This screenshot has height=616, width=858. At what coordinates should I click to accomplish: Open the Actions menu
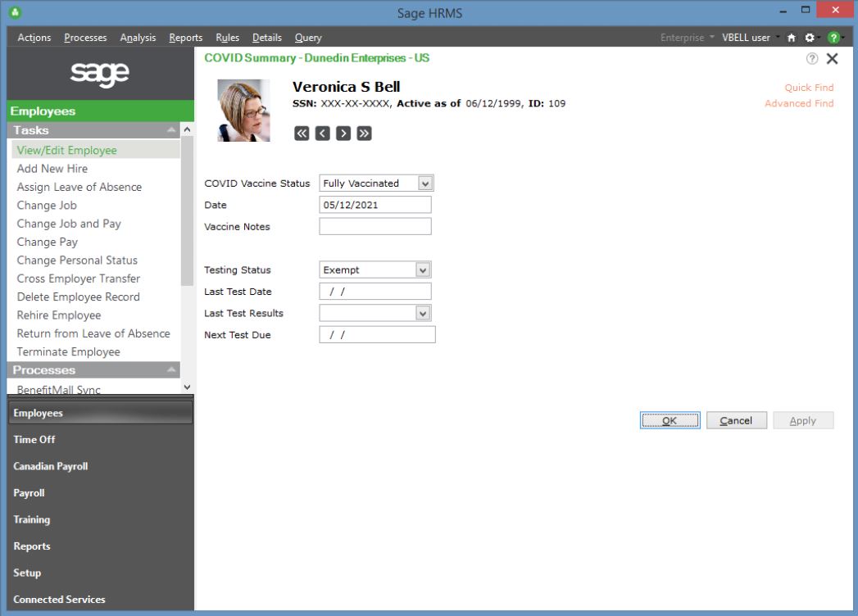point(34,38)
